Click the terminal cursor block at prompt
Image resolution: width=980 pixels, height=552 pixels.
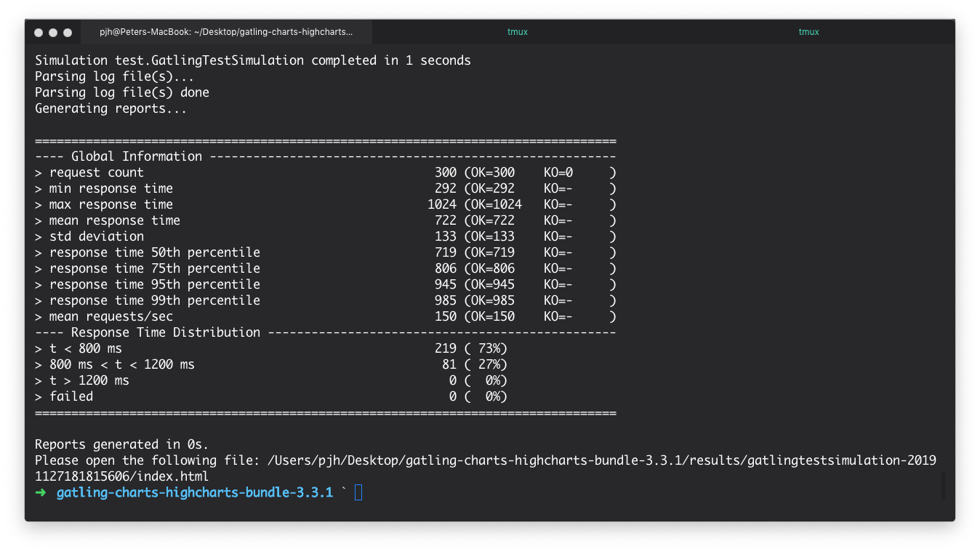tap(358, 493)
